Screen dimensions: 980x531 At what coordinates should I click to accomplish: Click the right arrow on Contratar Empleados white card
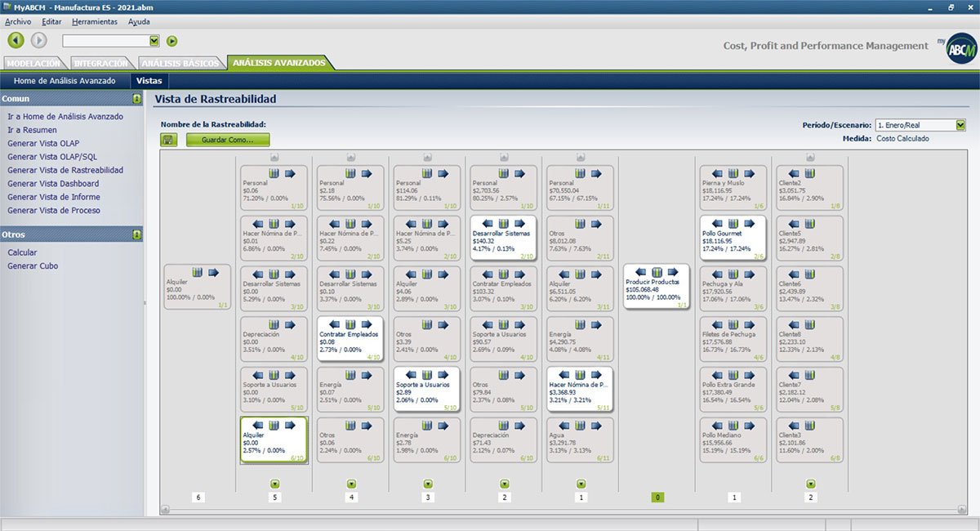coord(365,324)
